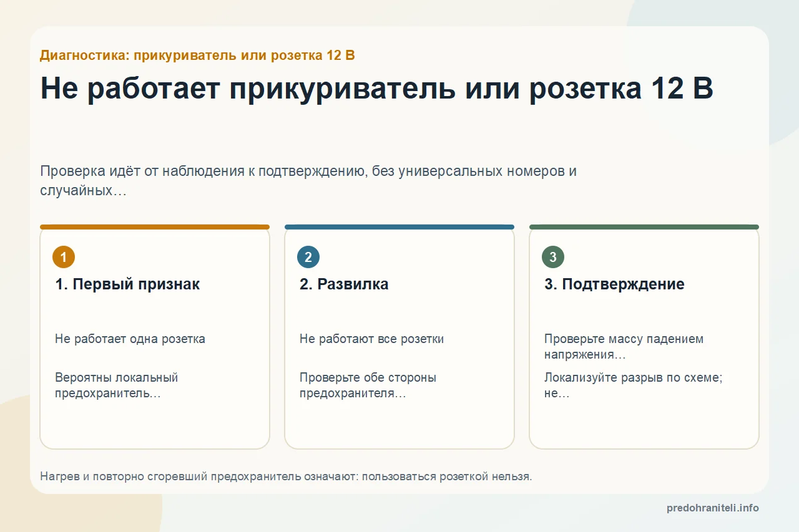Viewport: 799px width, 532px height.
Task: Click text 'Проверьте массу падением напряжения…'
Action: coord(624,347)
